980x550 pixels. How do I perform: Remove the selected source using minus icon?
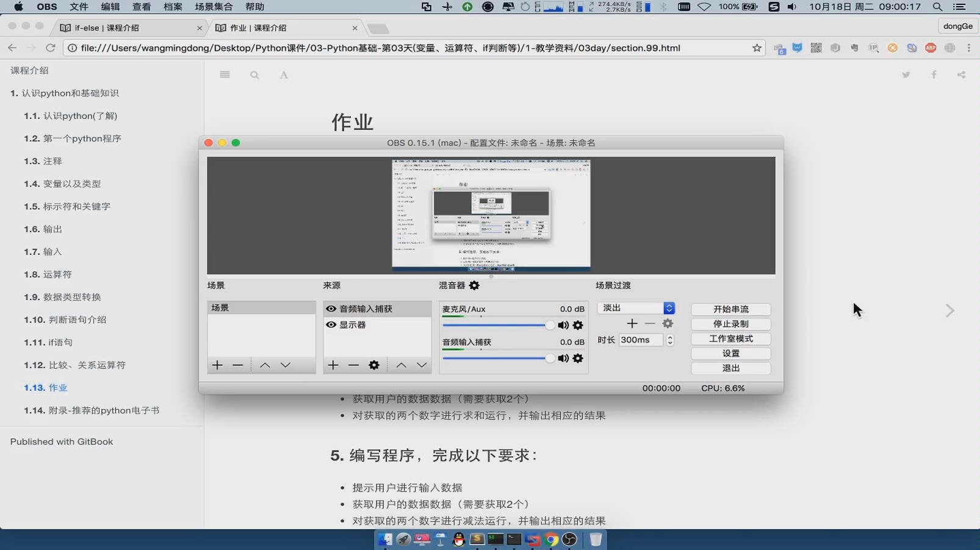[354, 365]
